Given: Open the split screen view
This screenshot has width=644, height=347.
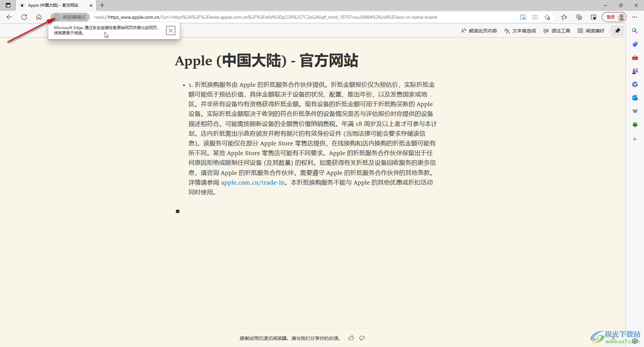Looking at the screenshot, I should (x=535, y=17).
